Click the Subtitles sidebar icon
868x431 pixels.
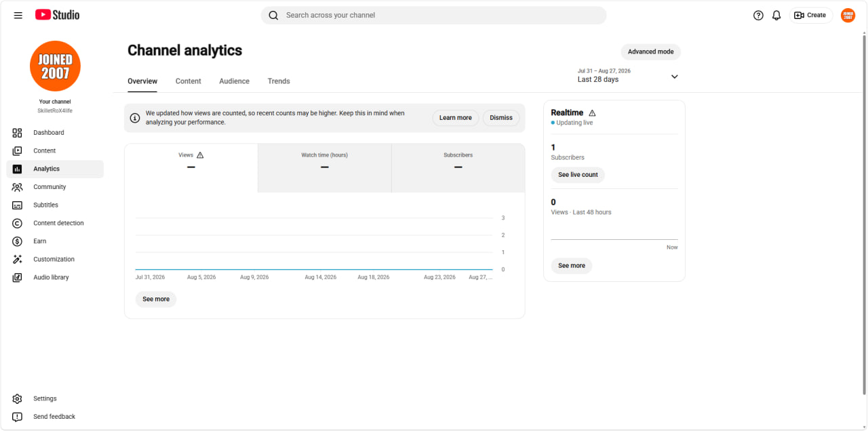click(x=18, y=205)
